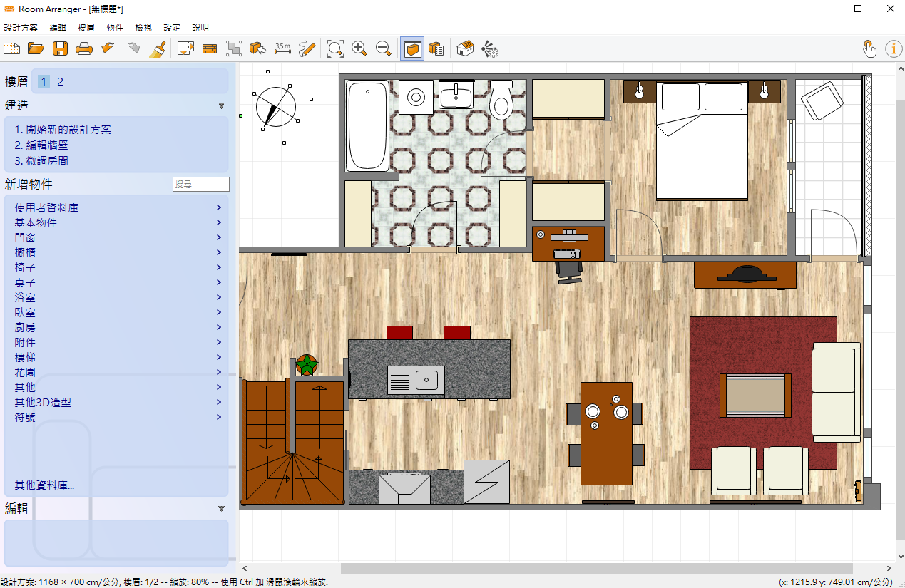Expand the 浴室 category

[x=25, y=297]
